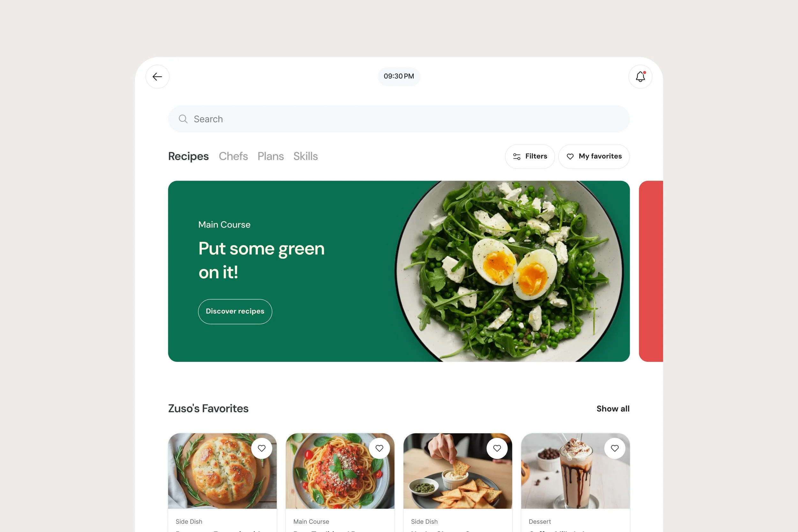Favorite the coffee milkshake dessert
Viewport: 798px width, 532px height.
point(615,448)
